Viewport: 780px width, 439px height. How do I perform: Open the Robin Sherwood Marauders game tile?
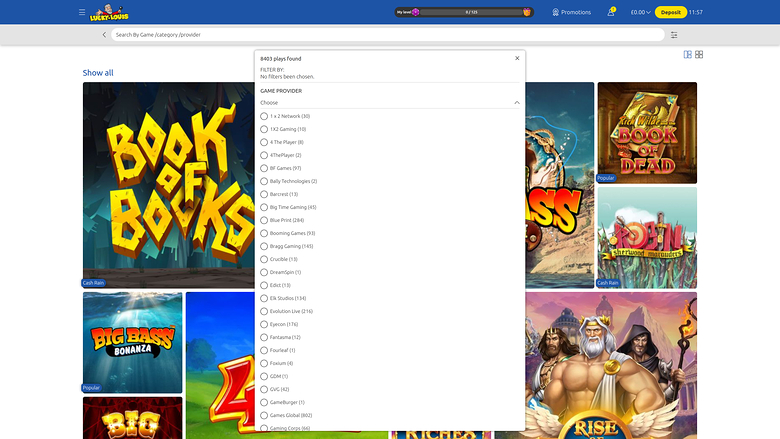tap(647, 238)
